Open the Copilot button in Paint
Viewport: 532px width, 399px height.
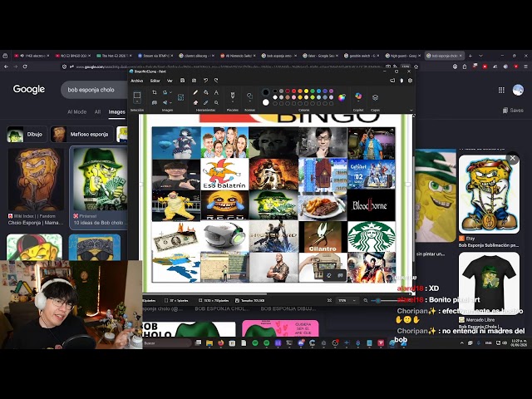[358, 96]
